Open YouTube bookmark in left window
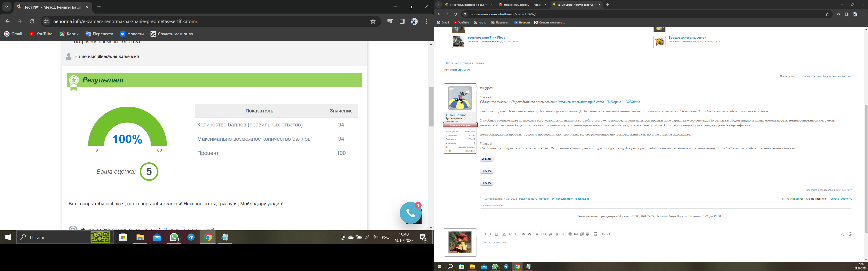 [x=41, y=34]
